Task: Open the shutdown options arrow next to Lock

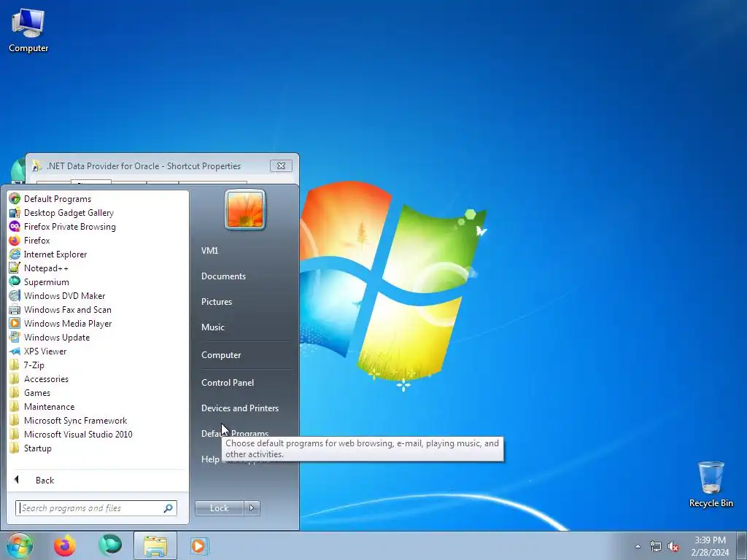Action: pos(252,508)
